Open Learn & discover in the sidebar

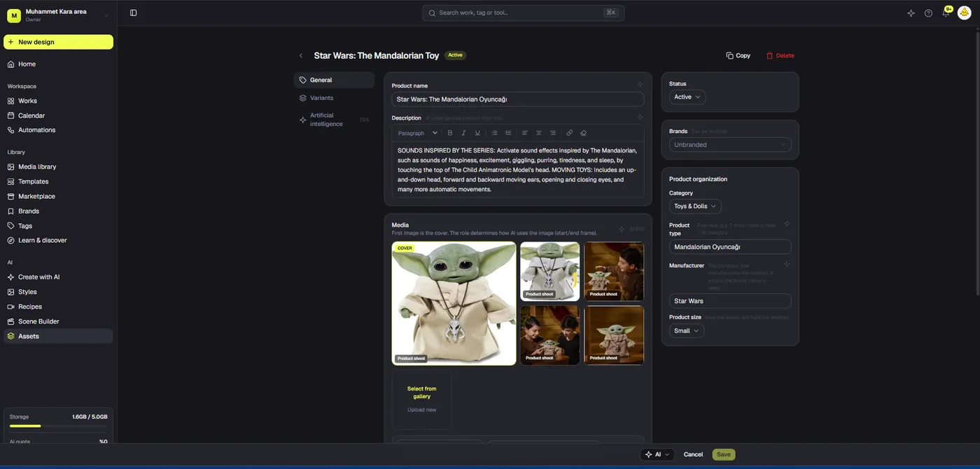[x=58, y=240]
